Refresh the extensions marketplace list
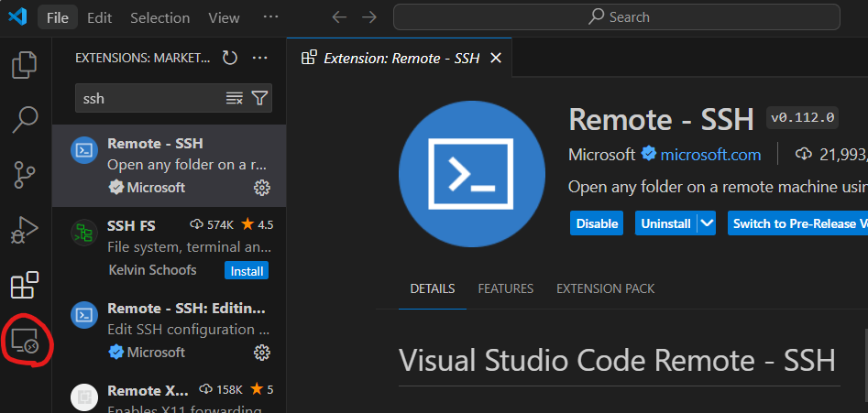Screen dimensions: 868x413 coord(230,58)
